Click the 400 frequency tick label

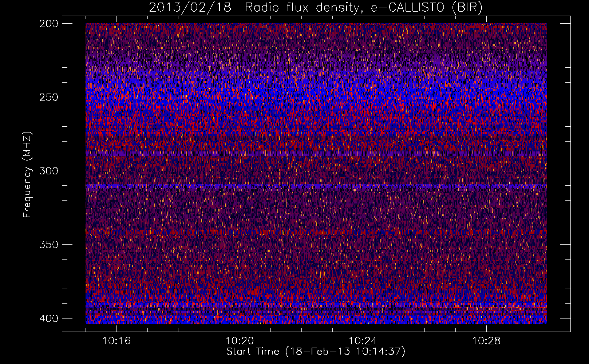(49, 318)
